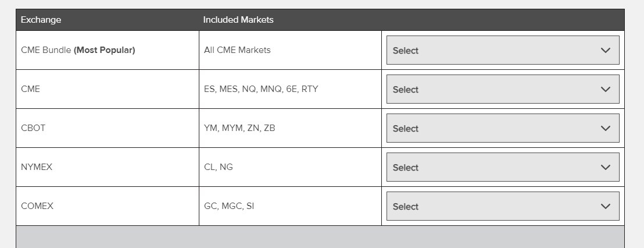644x248 pixels.
Task: Click the chevron arrow in the COMEX row
Action: pos(605,207)
